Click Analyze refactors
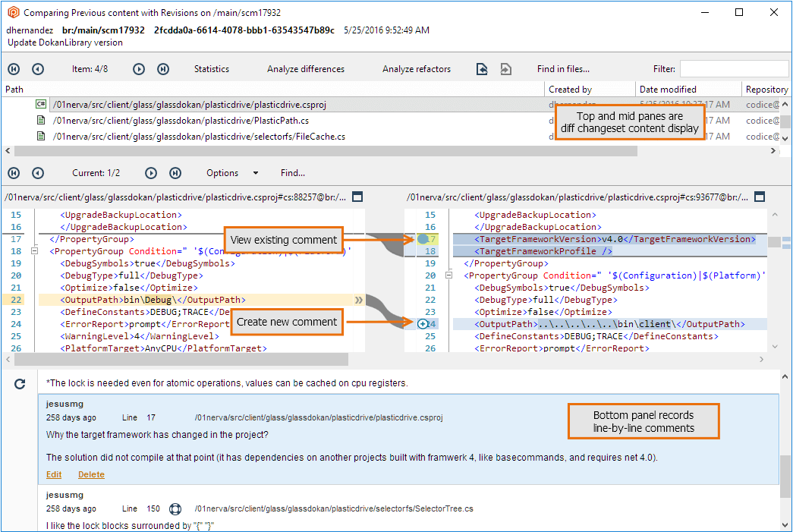 pos(416,69)
